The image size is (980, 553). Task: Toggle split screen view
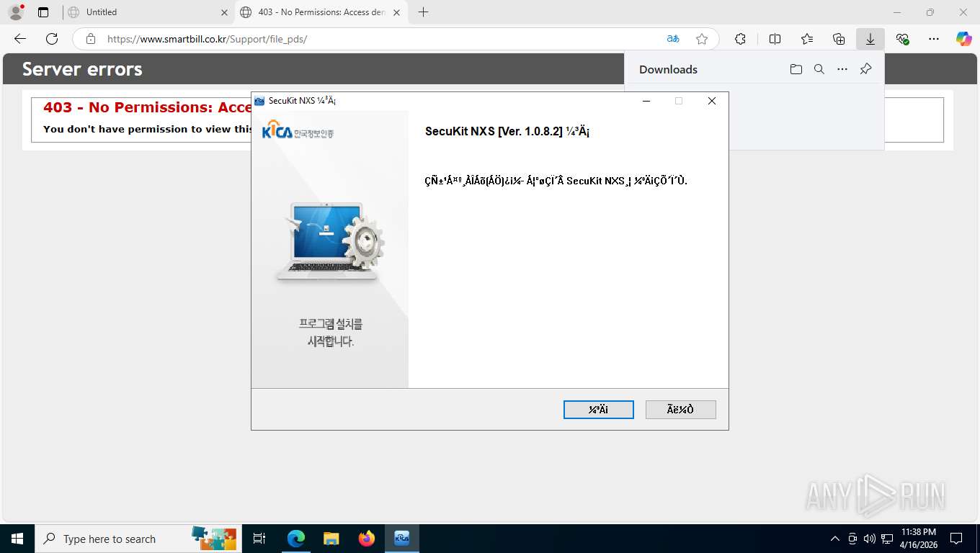tap(775, 39)
